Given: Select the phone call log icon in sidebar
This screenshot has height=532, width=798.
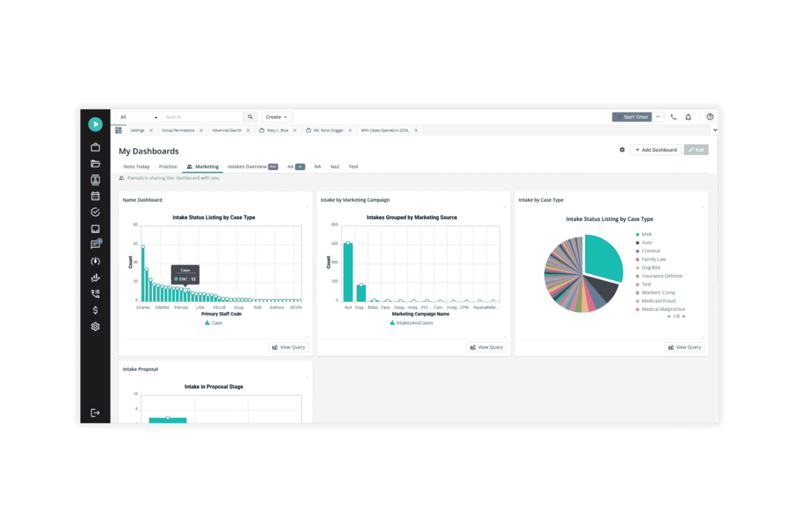Looking at the screenshot, I should (95, 294).
